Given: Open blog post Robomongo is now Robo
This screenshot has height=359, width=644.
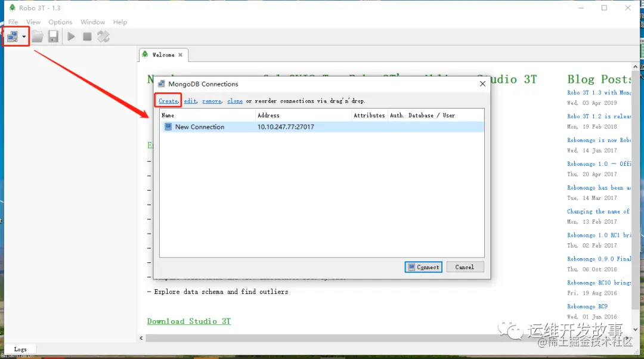Looking at the screenshot, I should 599,140.
